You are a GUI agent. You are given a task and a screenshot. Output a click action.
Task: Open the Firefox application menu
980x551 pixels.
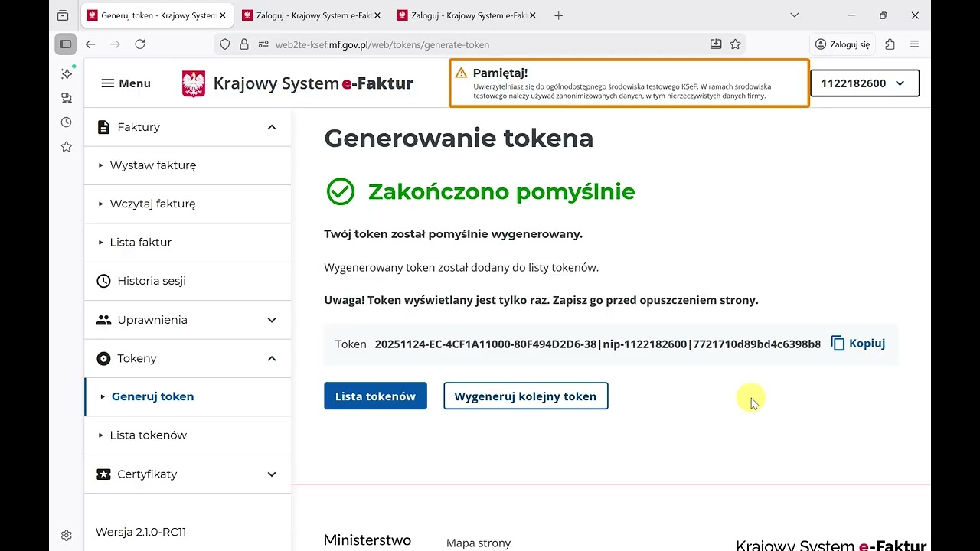click(914, 44)
